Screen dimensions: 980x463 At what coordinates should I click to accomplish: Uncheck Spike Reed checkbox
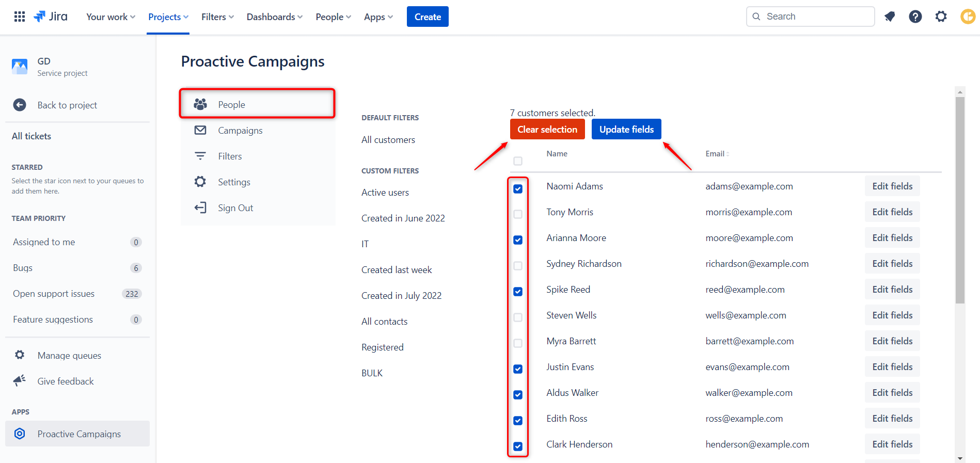tap(518, 291)
